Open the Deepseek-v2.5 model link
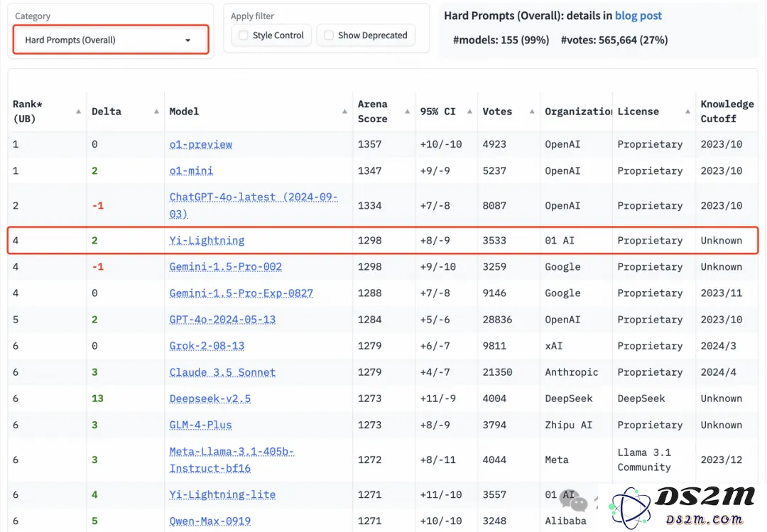 210,399
